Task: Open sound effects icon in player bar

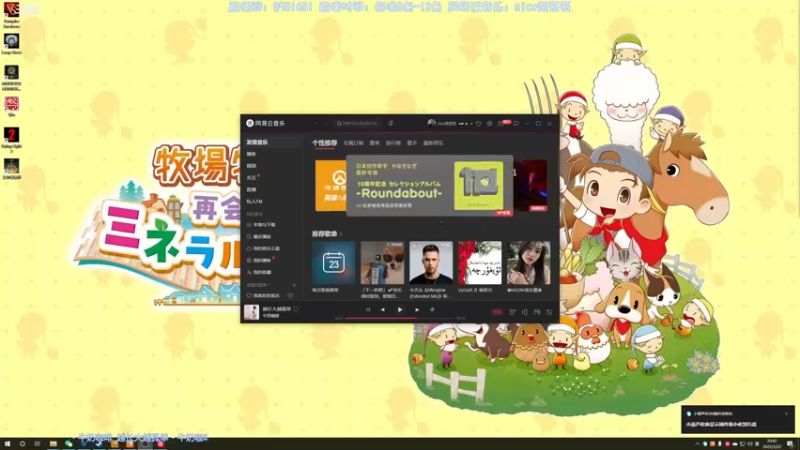Action: [x=512, y=312]
